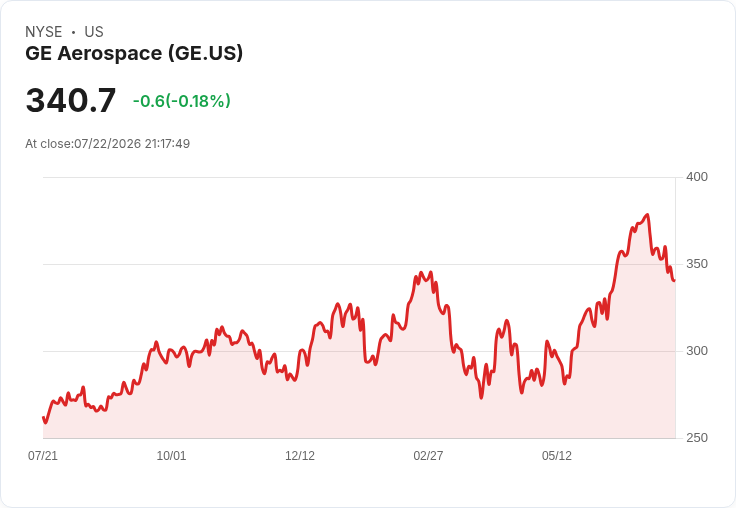
Task: Click the 05/12 date axis label
Action: pos(557,456)
